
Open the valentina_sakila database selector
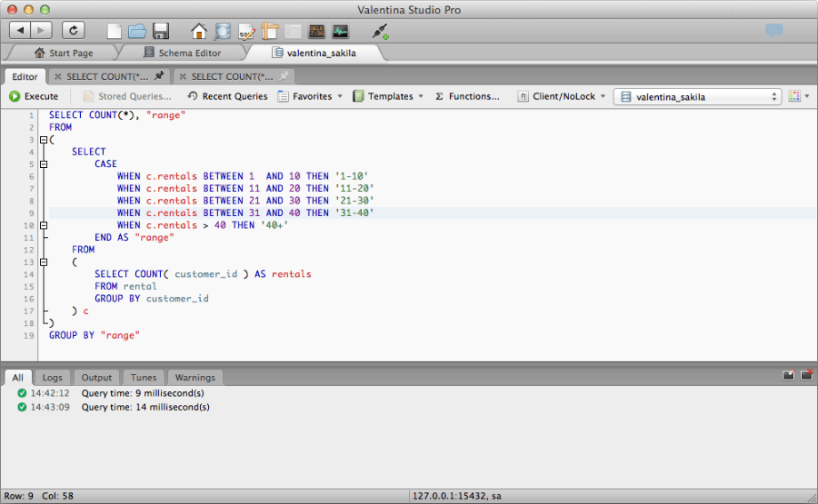697,97
